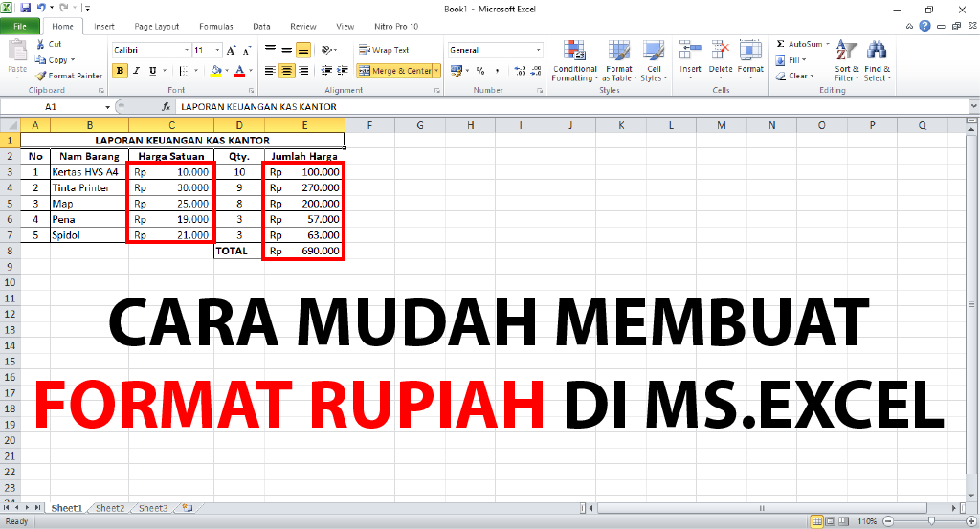Toggle Bold formatting

tap(120, 71)
